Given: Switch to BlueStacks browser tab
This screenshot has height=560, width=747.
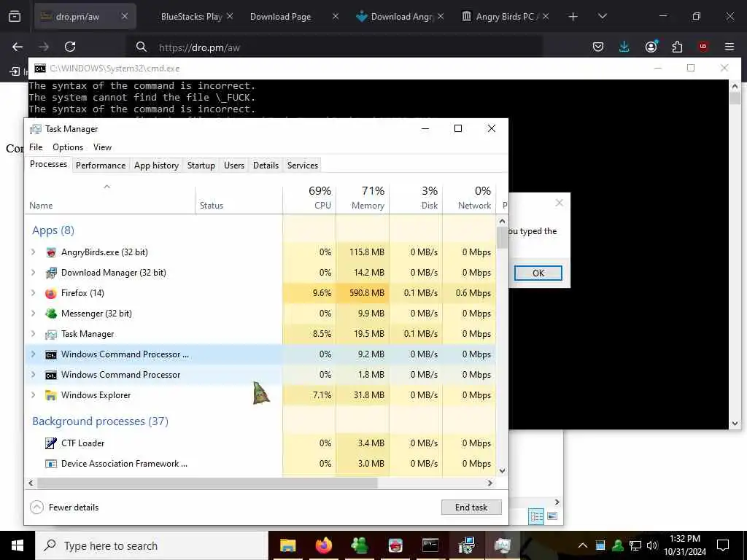Looking at the screenshot, I should pos(190,17).
